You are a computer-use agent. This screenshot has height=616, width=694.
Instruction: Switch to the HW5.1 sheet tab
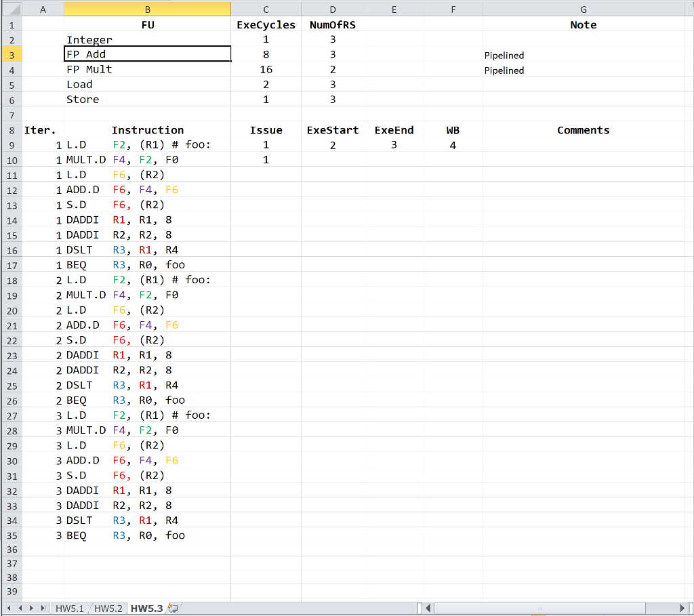[70, 609]
